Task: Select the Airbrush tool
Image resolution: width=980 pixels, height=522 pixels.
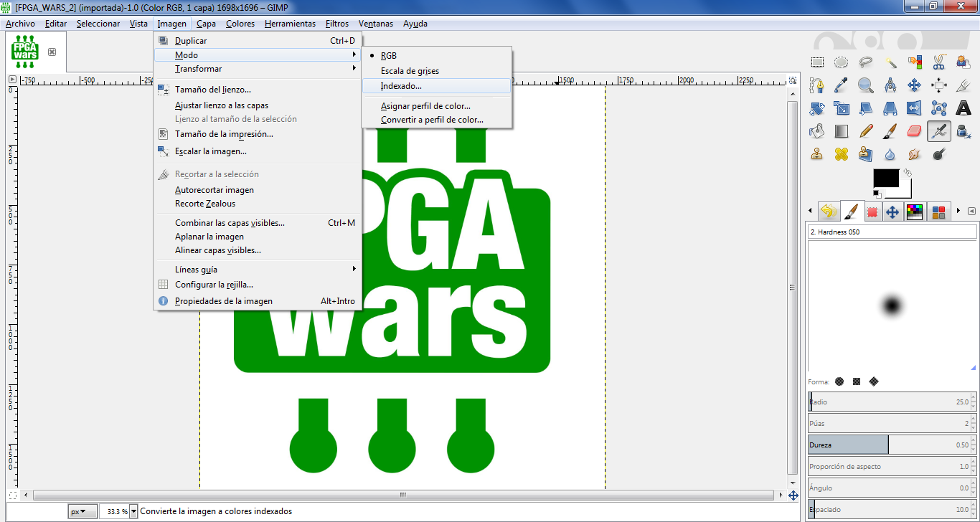Action: pos(939,131)
